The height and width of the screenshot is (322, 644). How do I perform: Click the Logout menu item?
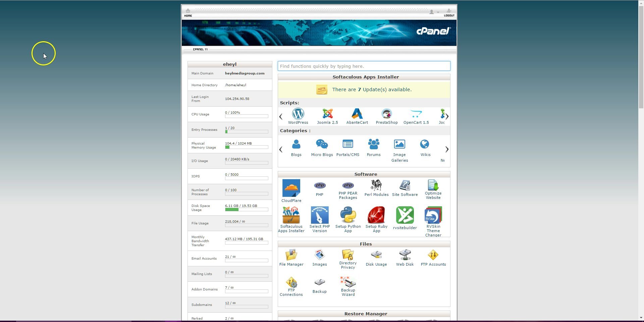point(449,13)
